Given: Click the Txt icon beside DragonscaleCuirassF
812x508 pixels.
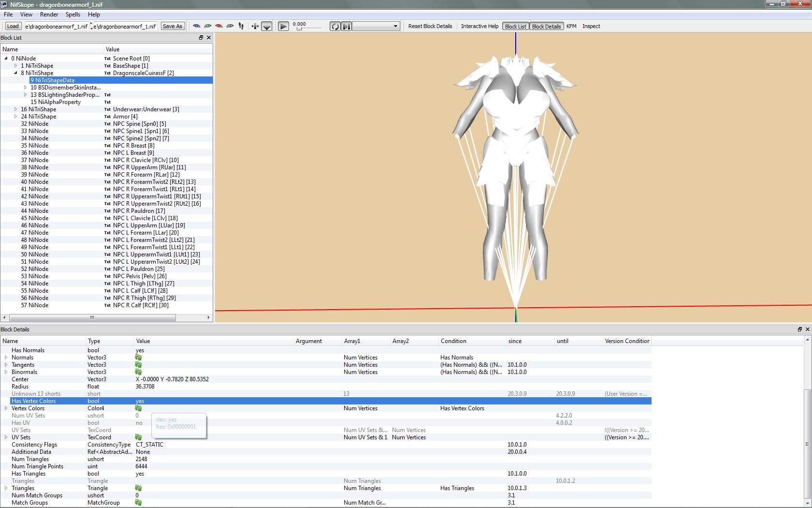Looking at the screenshot, I should pyautogui.click(x=107, y=73).
